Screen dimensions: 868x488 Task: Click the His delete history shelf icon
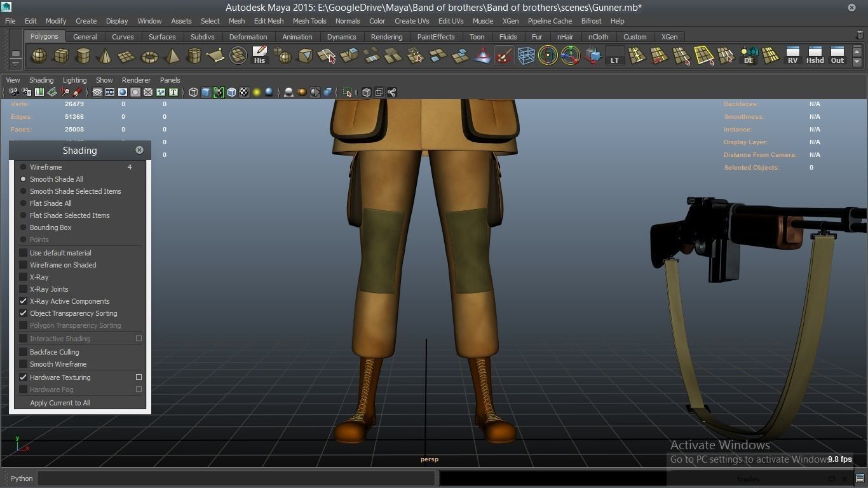click(259, 55)
